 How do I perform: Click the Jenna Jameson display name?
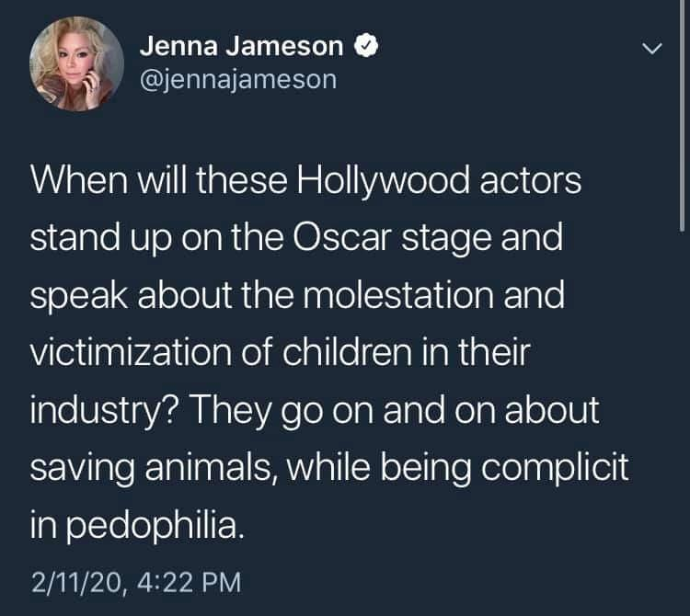click(241, 46)
